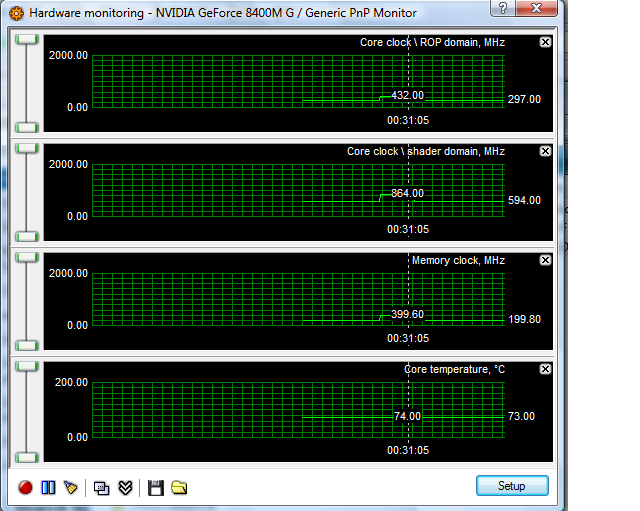This screenshot has width=640, height=511.
Task: Click the upper slider handle of Memory clock graph
Action: (x=27, y=257)
